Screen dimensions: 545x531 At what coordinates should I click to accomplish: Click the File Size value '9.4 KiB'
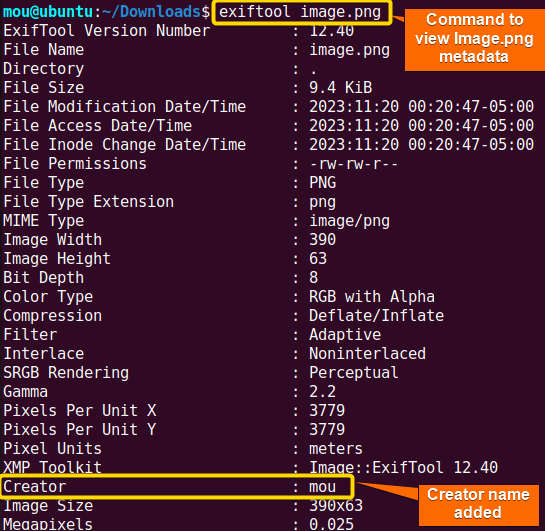[341, 88]
